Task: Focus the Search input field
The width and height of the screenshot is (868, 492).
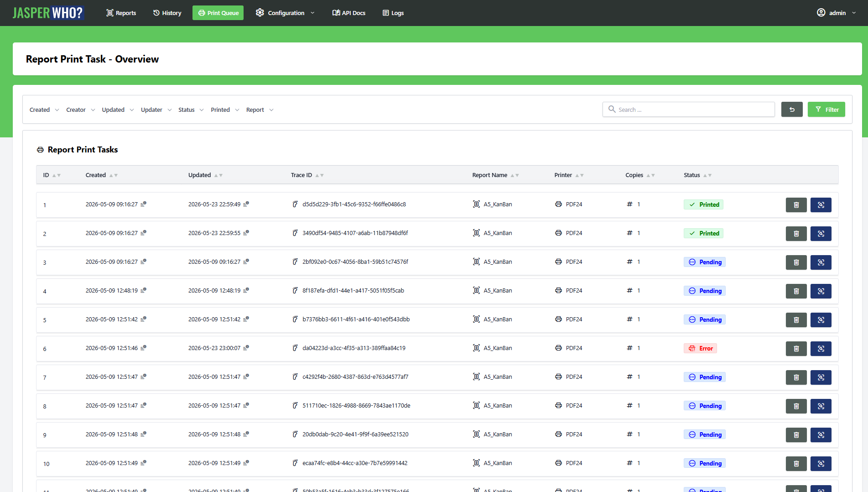Action: [x=688, y=110]
